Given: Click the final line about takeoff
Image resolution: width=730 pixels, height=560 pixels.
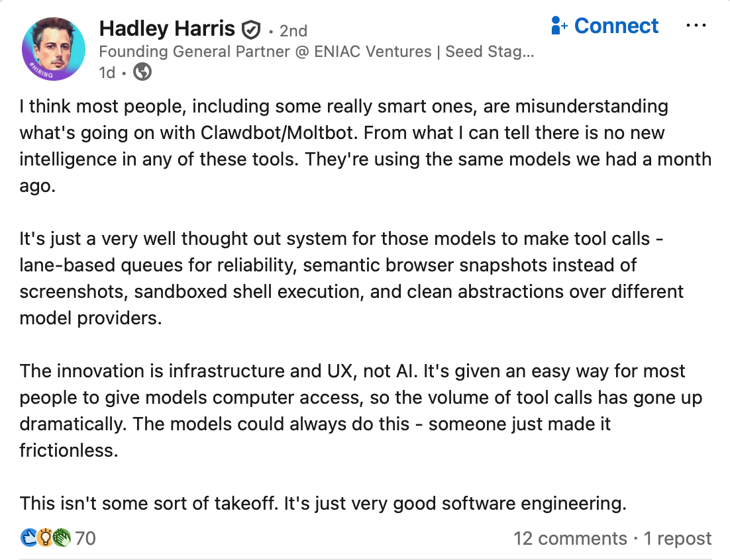Looking at the screenshot, I should tap(323, 503).
